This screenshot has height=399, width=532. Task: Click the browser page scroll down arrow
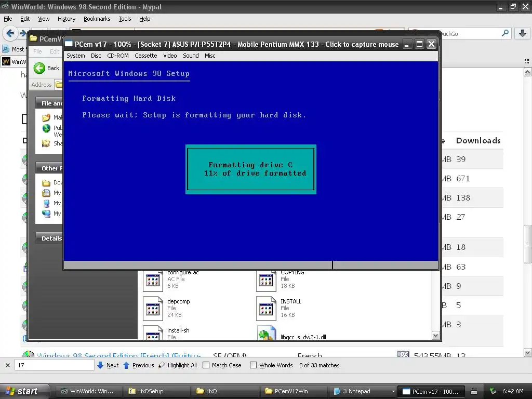pos(528,353)
